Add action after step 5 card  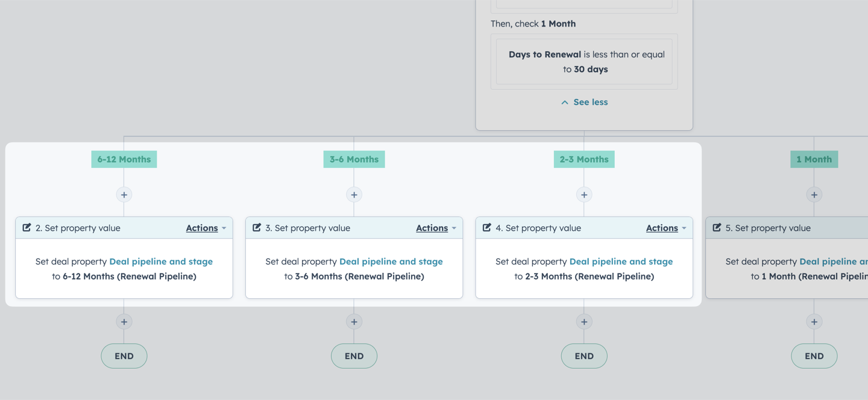click(x=814, y=322)
